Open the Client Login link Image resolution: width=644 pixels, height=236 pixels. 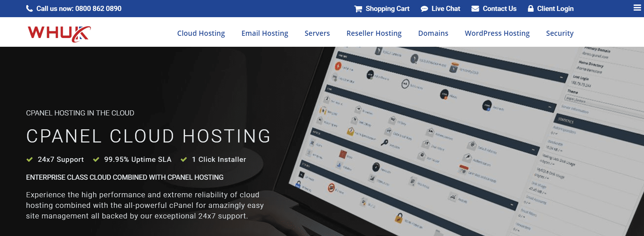555,8
